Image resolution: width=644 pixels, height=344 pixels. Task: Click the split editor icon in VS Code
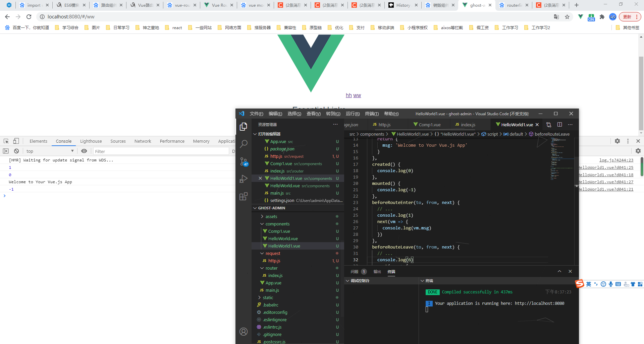tap(559, 125)
